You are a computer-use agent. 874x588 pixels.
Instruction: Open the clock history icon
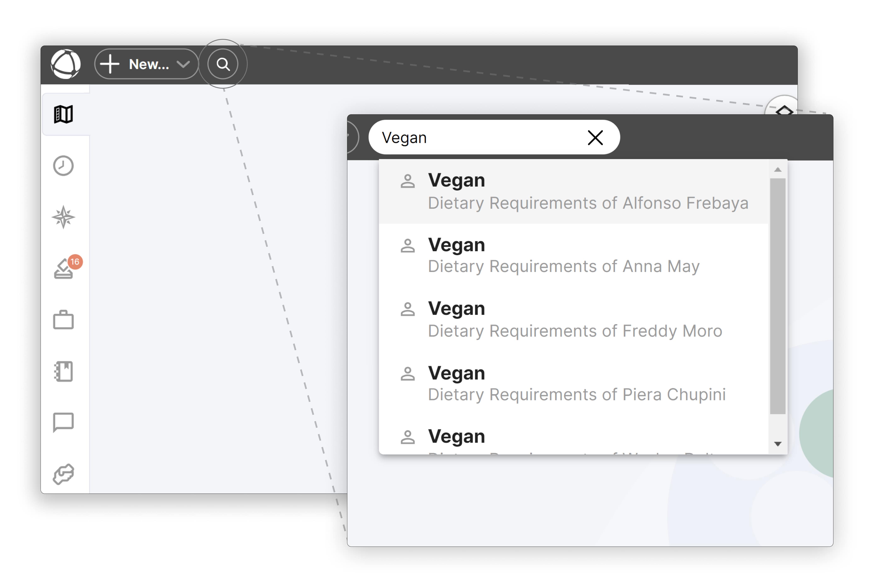(63, 165)
